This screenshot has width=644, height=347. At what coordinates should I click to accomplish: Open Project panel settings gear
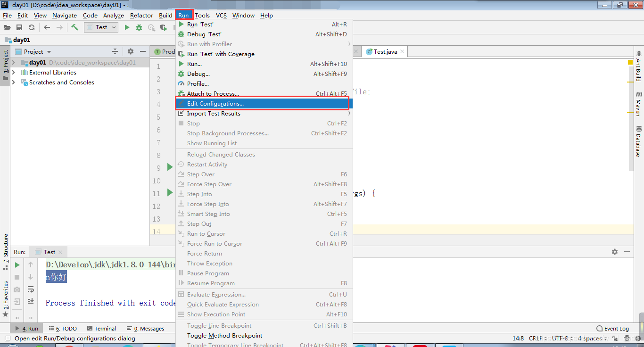(131, 51)
